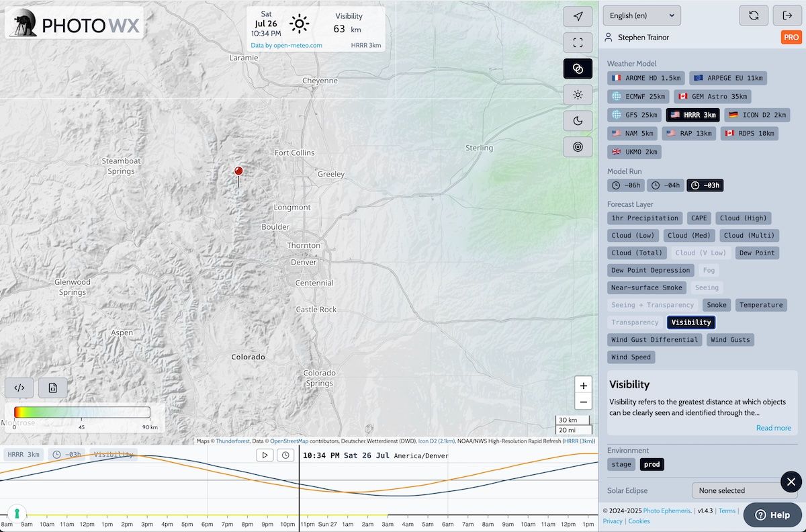Open the Help button

[x=772, y=515]
